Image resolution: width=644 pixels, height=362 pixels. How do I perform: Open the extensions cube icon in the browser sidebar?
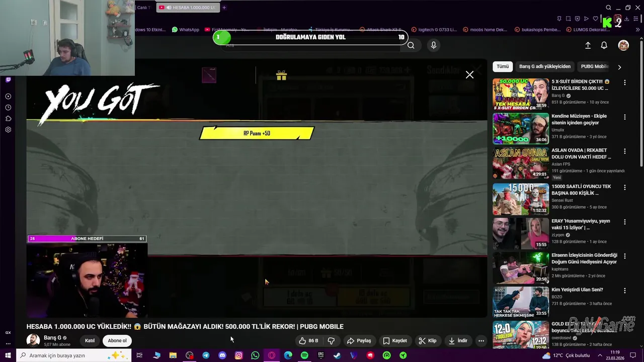point(8,119)
